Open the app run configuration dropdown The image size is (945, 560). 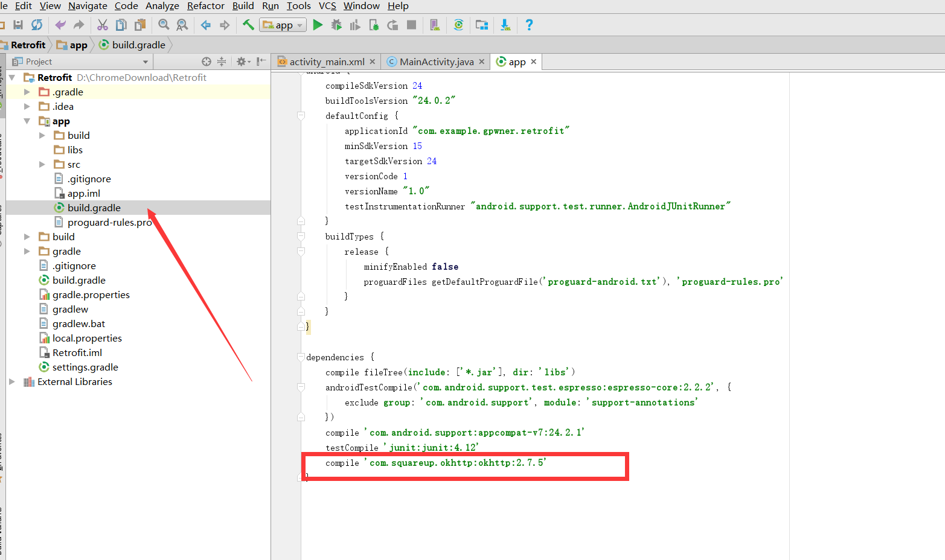point(283,25)
